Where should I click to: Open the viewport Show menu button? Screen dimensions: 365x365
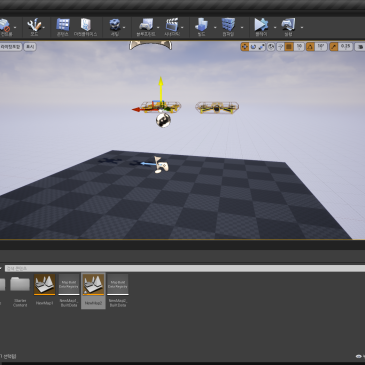pos(30,47)
